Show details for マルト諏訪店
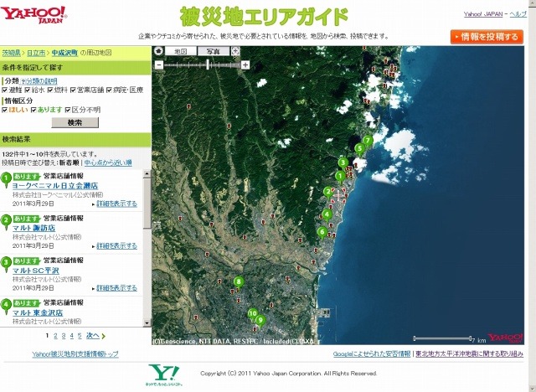Image resolution: width=536 pixels, height=392 pixels. click(117, 245)
